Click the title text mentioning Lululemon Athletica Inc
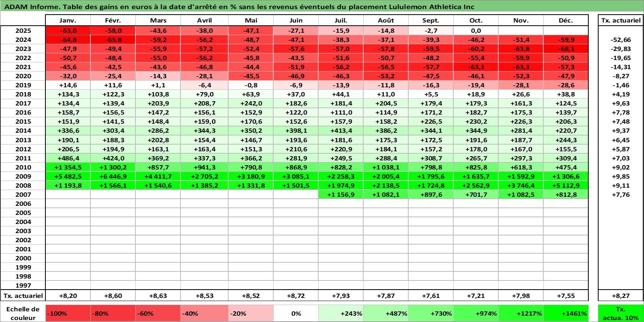 tap(239, 7)
